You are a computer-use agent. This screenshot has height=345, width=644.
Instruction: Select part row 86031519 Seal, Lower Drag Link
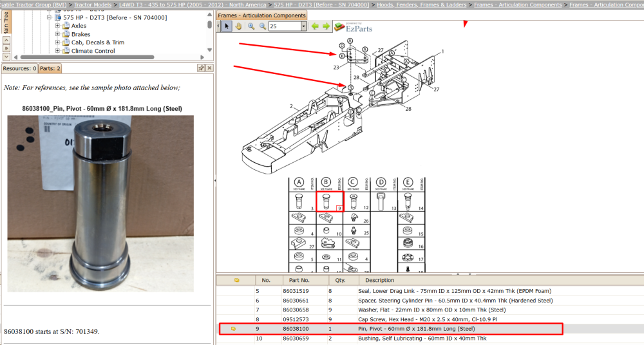[430, 291]
